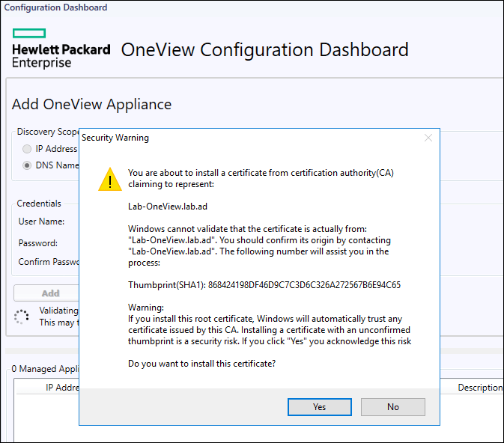Select the IP Address radio button
504x443 pixels.
tap(27, 149)
